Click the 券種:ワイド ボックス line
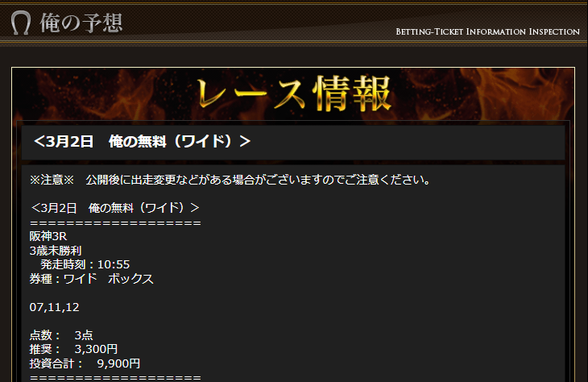This screenshot has height=382, width=588. click(x=92, y=278)
